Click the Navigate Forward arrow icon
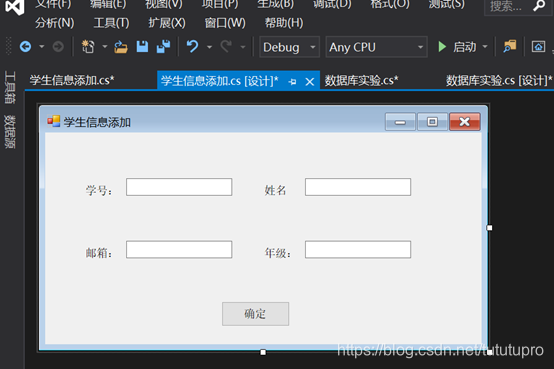This screenshot has height=369, width=554. coord(58,47)
